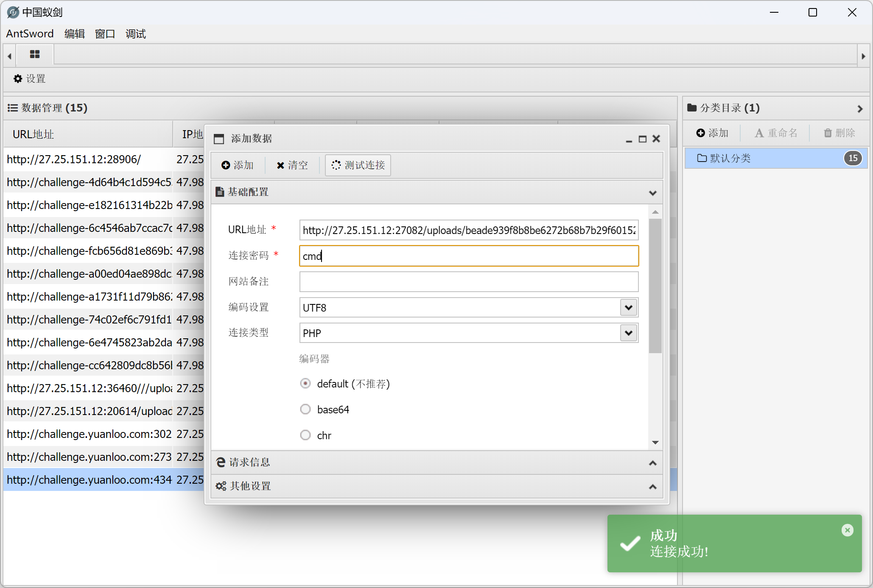Open the encoding UTF8 dropdown
The width and height of the screenshot is (873, 588).
click(x=628, y=308)
